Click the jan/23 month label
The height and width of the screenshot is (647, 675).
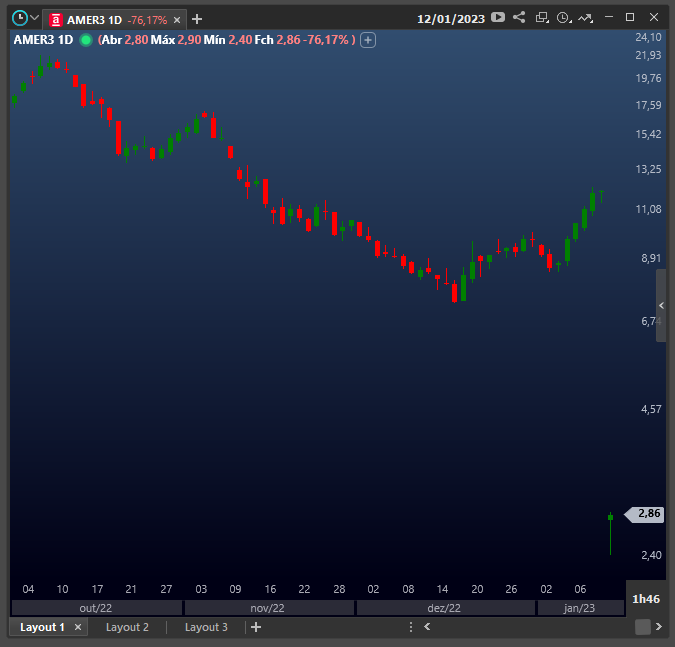coord(580,608)
